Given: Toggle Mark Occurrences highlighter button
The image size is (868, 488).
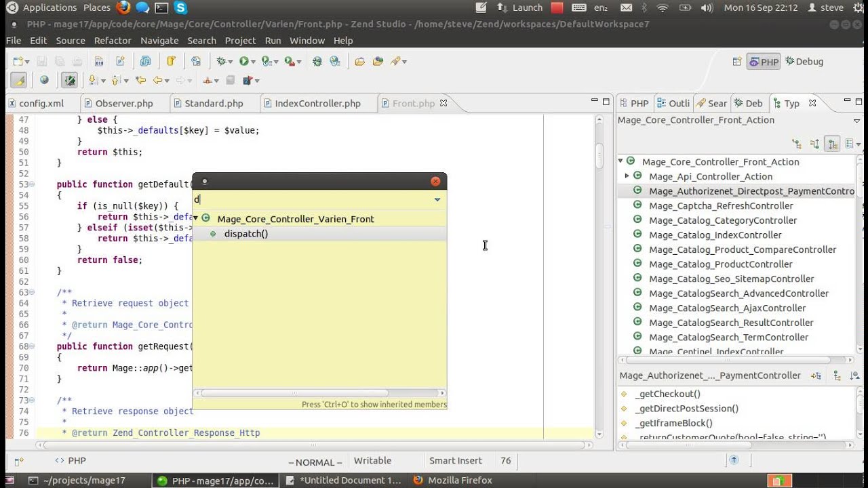Looking at the screenshot, I should click(19, 80).
